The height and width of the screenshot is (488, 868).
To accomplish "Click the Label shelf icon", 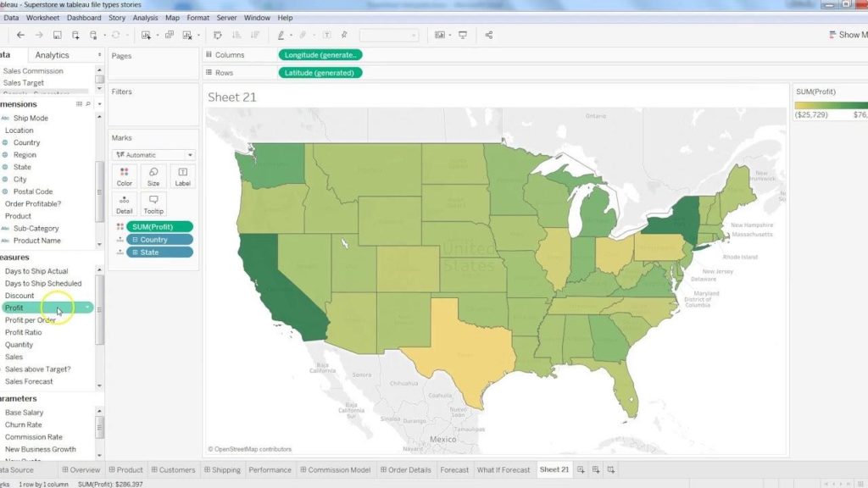I will point(182,175).
